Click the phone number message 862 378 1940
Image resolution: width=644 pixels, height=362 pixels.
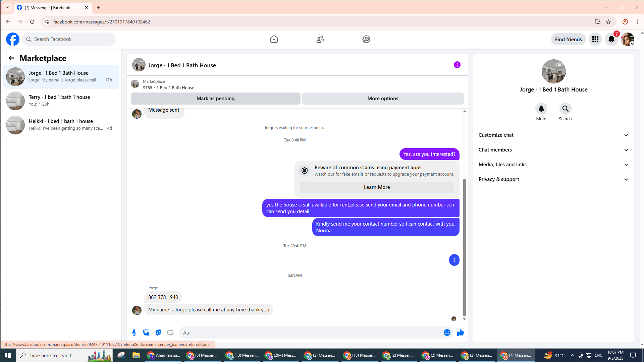(163, 297)
